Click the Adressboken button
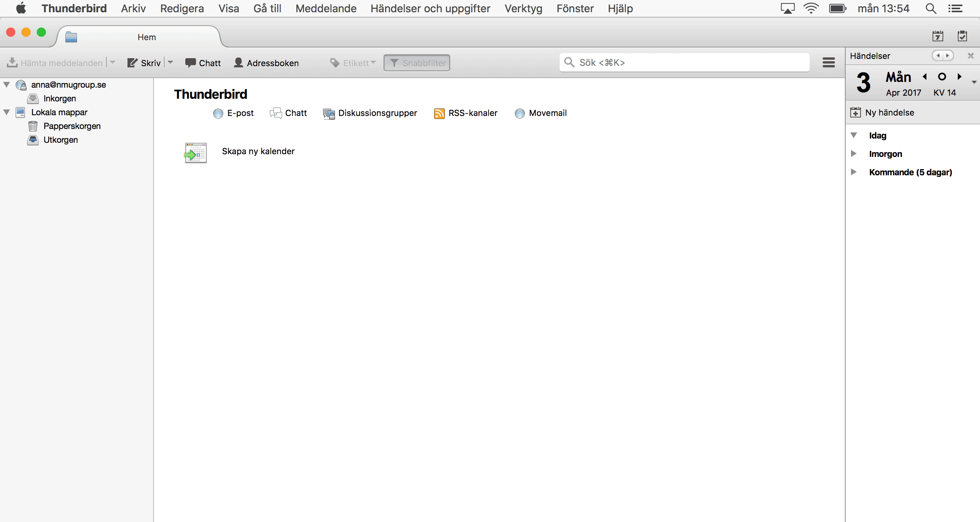Viewport: 980px width, 522px height. click(266, 62)
